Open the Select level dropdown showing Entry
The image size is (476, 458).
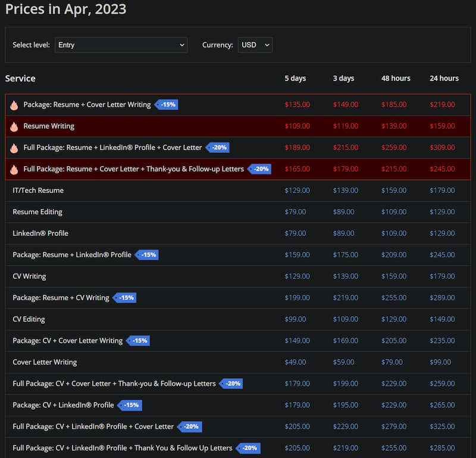121,45
